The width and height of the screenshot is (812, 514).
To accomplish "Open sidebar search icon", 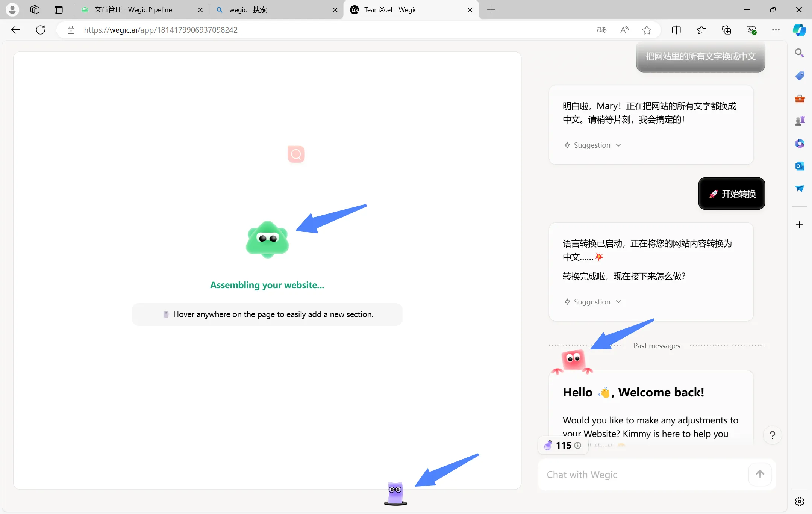I will pos(800,53).
